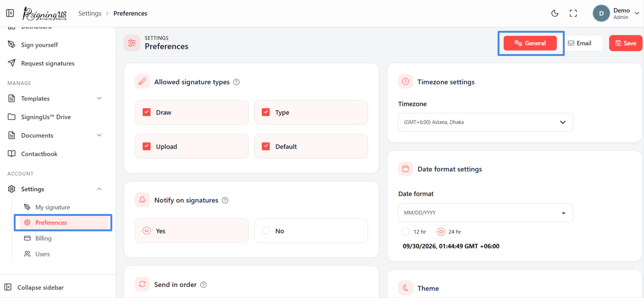Collapse the Settings menu
Image resolution: width=644 pixels, height=298 pixels.
(x=55, y=189)
